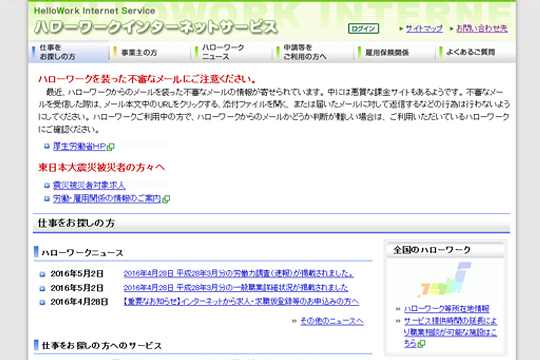Click bullet icon beside 震災被災者対象求人
This screenshot has height=360, width=540.
pos(47,186)
